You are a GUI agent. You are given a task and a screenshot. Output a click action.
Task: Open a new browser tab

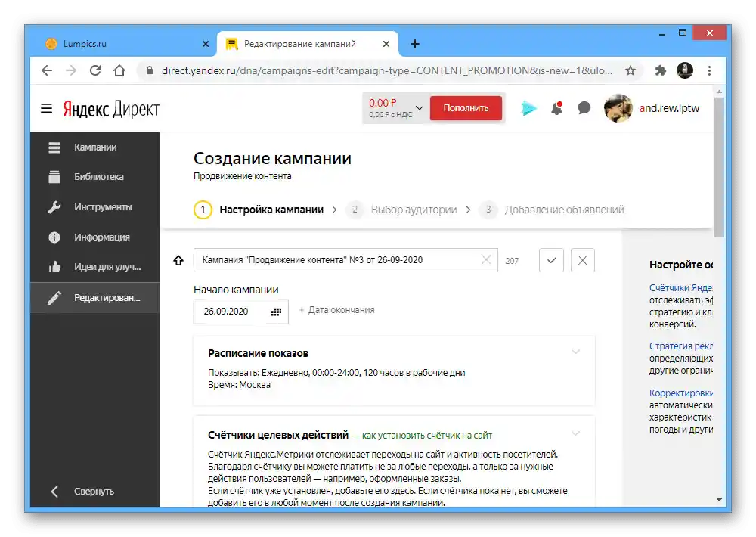point(415,44)
